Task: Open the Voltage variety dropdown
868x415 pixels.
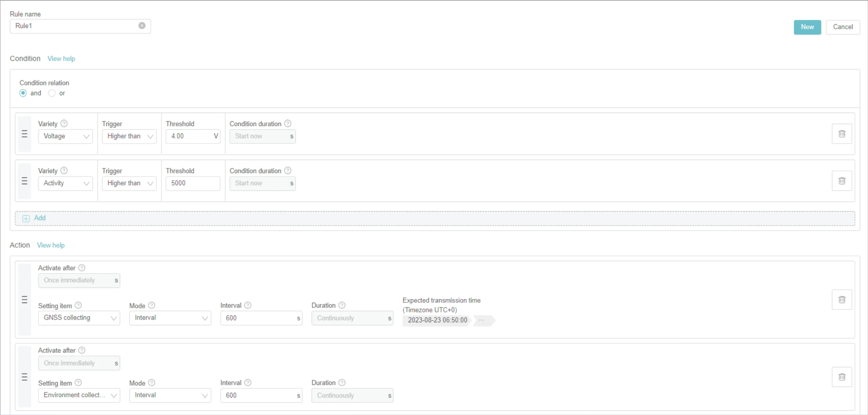Action: coord(65,136)
